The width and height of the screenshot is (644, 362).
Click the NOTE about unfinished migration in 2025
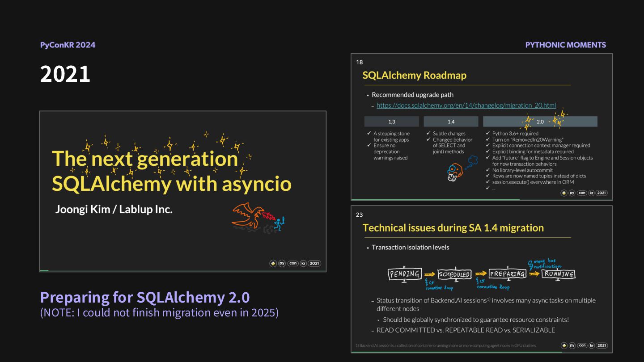159,312
